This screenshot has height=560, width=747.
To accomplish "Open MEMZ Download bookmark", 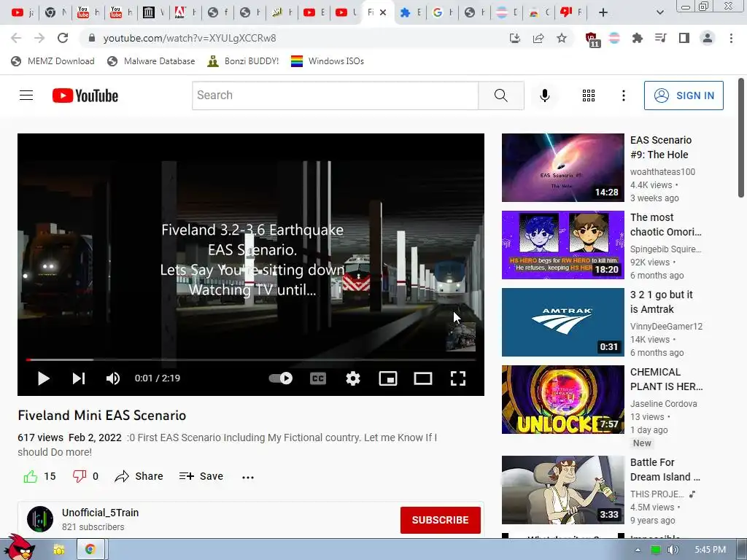I will [x=53, y=61].
